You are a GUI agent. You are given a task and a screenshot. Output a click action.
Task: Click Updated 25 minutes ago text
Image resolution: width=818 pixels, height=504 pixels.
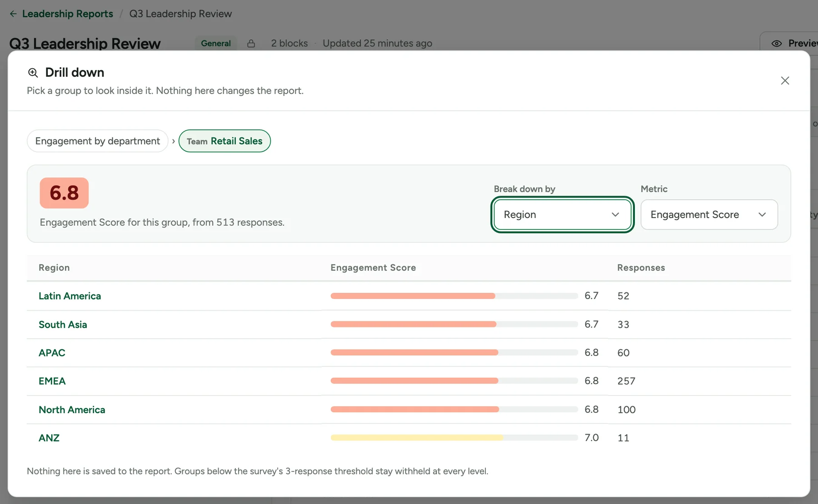pos(377,44)
